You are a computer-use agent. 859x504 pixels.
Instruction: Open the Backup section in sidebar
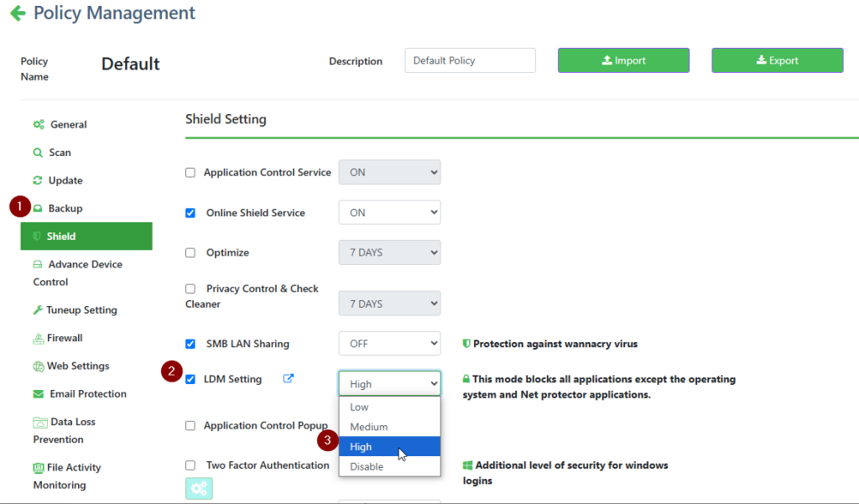coord(65,208)
